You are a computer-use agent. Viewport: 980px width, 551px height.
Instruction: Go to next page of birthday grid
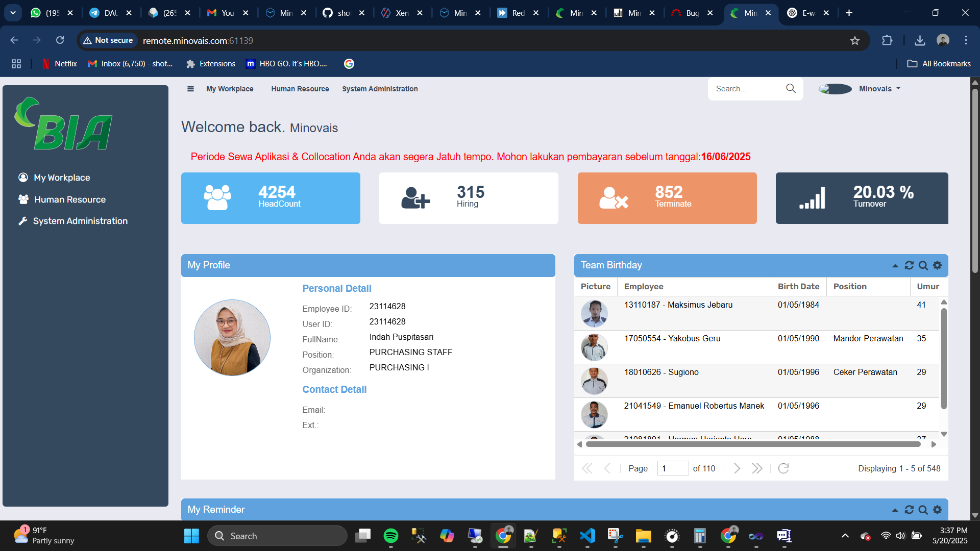[x=737, y=468]
